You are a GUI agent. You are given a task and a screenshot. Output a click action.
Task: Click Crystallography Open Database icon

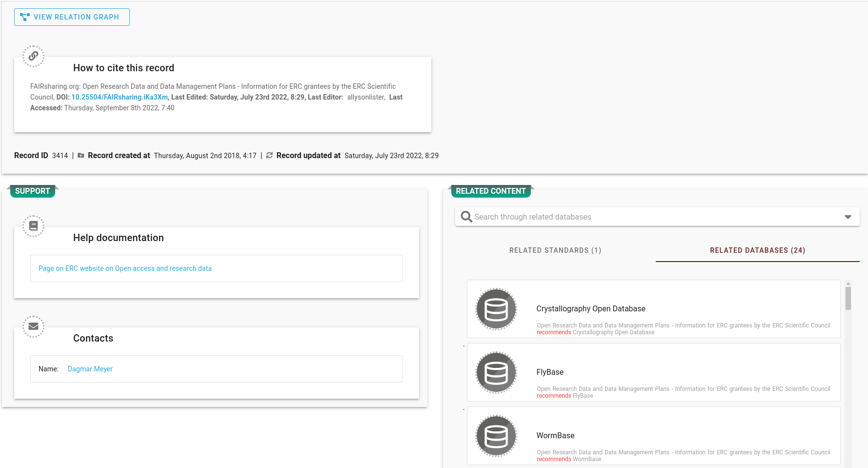[496, 309]
